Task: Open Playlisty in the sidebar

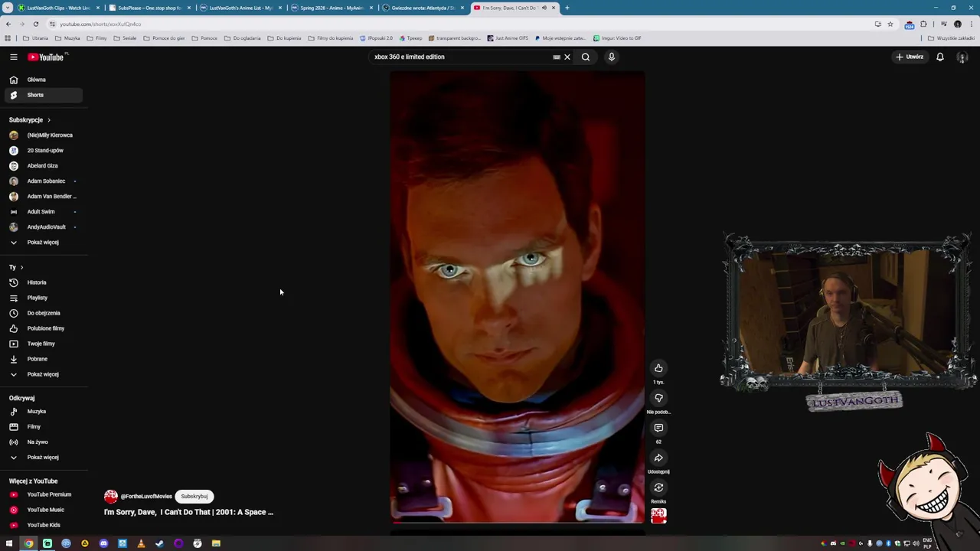Action: pyautogui.click(x=42, y=298)
